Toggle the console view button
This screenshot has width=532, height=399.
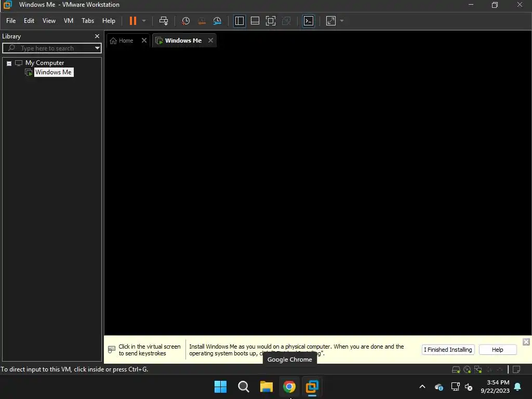(309, 21)
